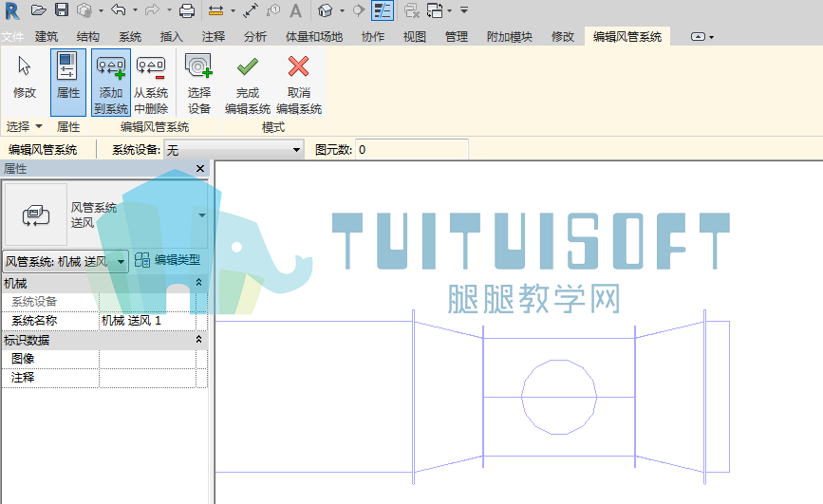Click the Close Hidden Windows icon
The height and width of the screenshot is (504, 823).
(x=412, y=10)
